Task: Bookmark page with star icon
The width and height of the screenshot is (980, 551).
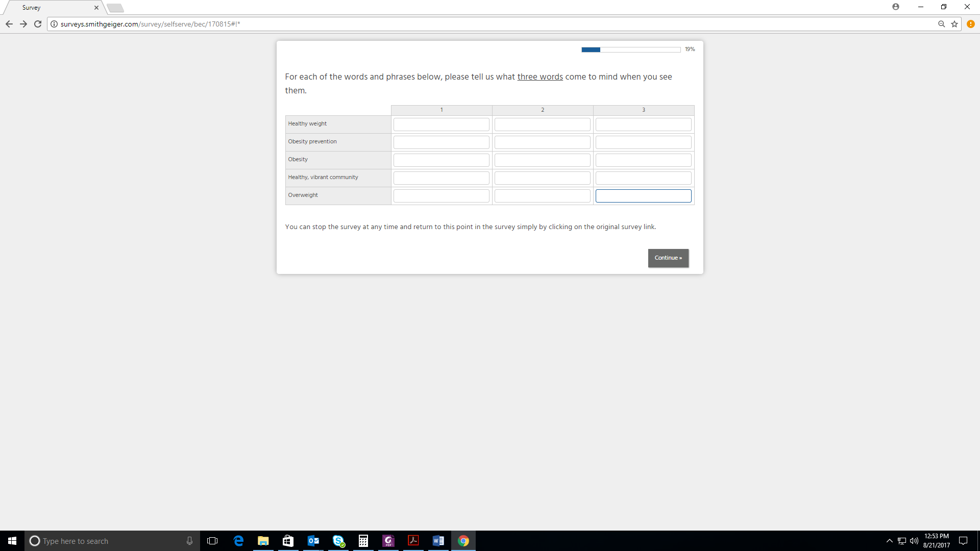Action: click(x=954, y=24)
